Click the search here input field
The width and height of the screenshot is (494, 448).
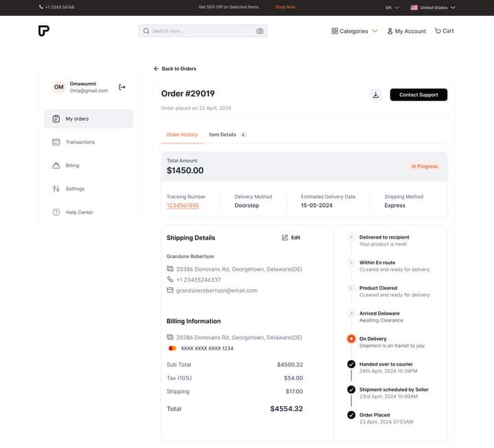(203, 31)
